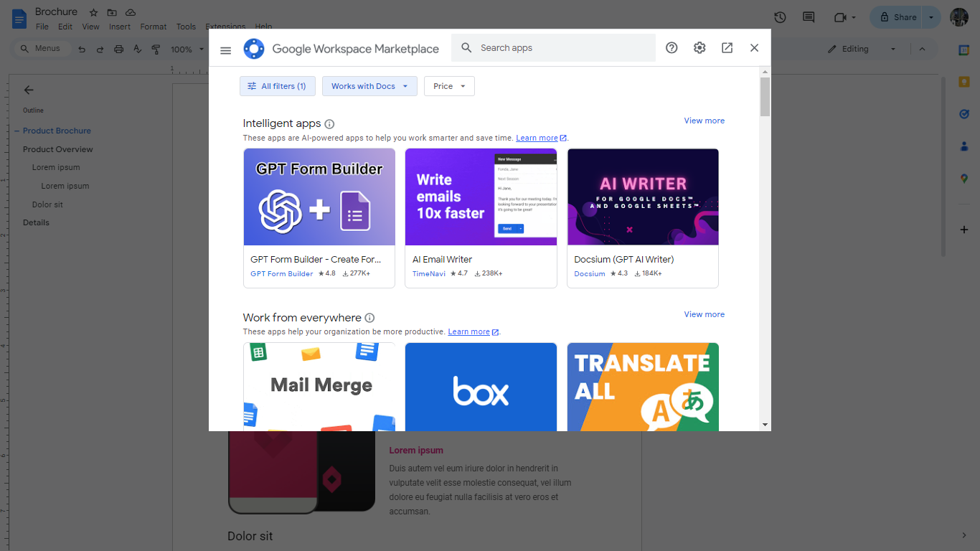The height and width of the screenshot is (551, 980).
Task: Open the Mail Merge app card
Action: click(x=319, y=387)
